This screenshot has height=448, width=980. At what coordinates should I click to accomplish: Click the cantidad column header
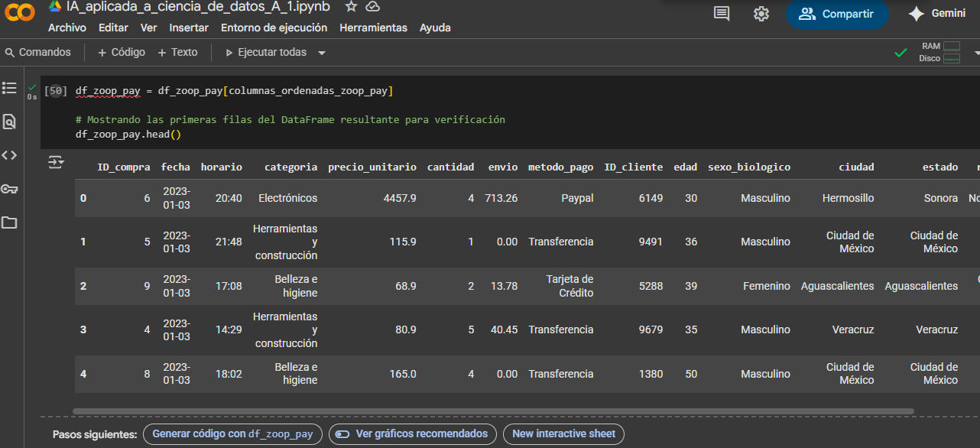point(451,167)
